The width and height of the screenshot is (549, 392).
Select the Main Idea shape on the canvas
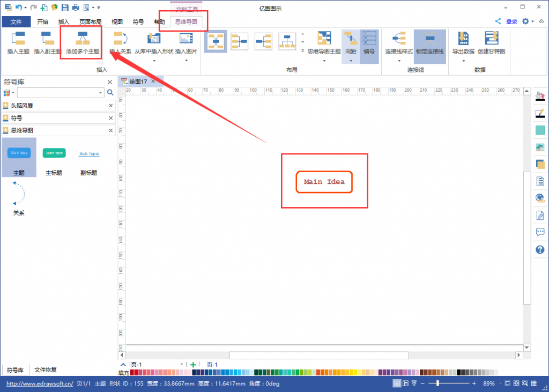tap(324, 182)
